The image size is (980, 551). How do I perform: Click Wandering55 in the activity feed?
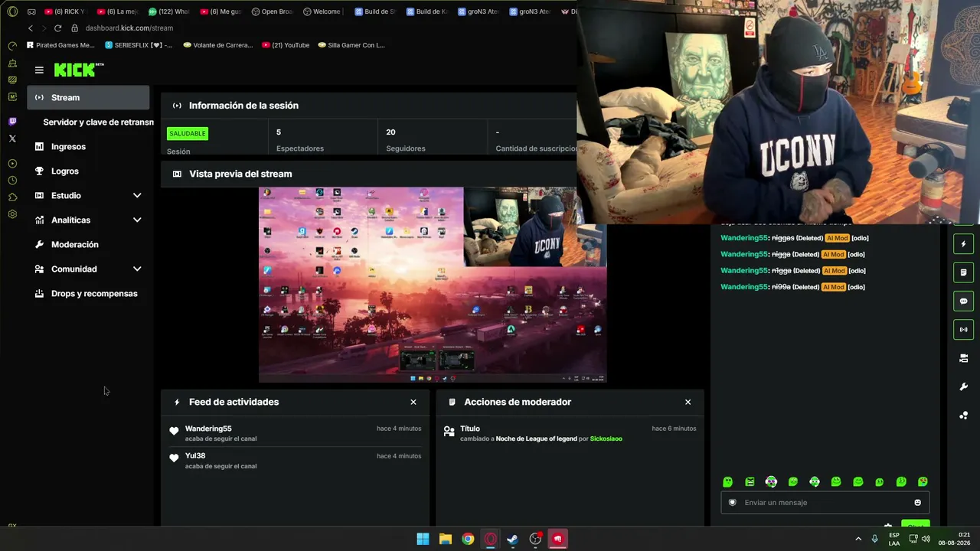coord(208,429)
